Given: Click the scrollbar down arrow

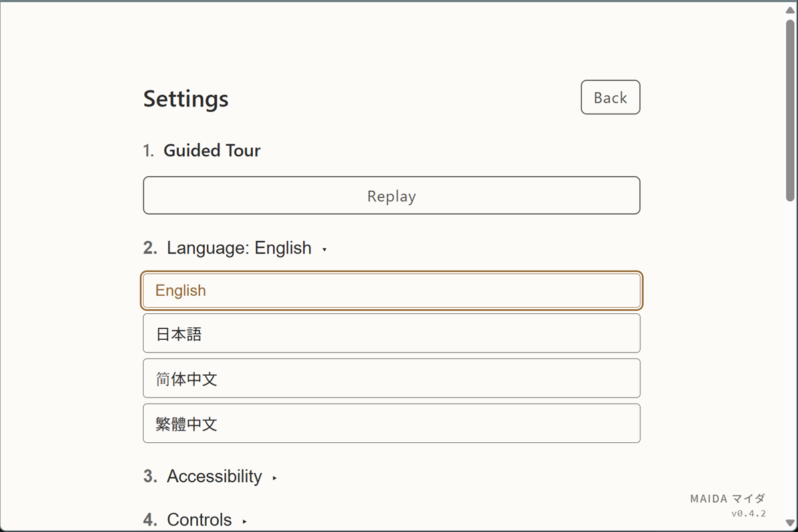Looking at the screenshot, I should click(790, 524).
